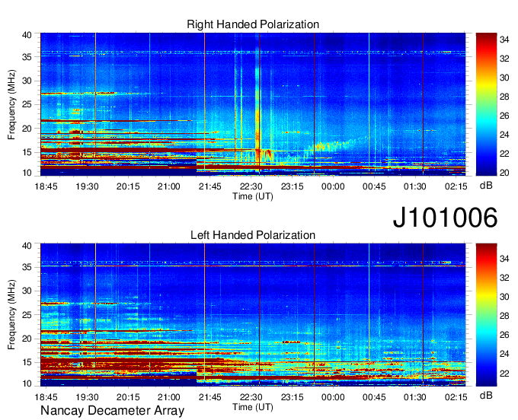
Task: Select 23:15 time tick on Left Handed plot
Action: tap(292, 397)
